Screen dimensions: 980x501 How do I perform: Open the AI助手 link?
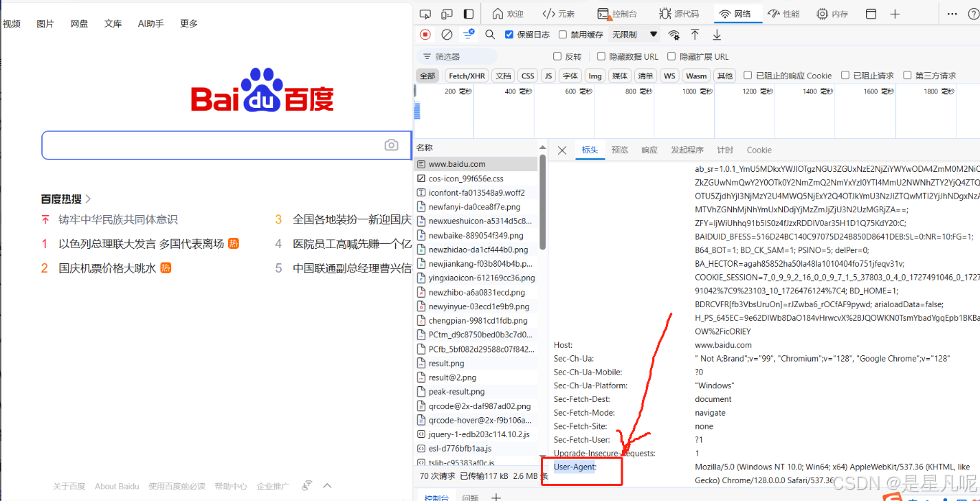[x=151, y=23]
